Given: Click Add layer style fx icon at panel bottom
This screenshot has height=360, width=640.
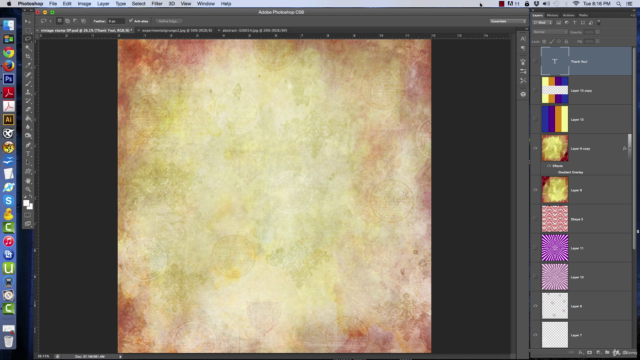Looking at the screenshot, I should 580,353.
